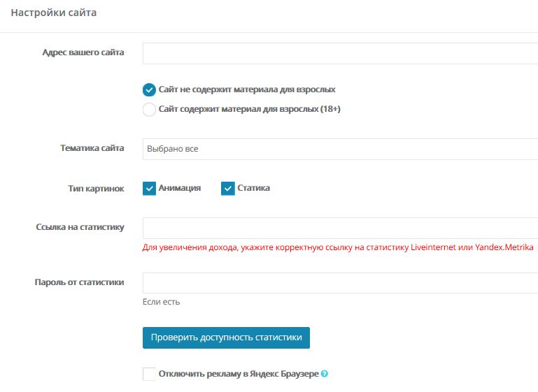This screenshot has height=392, width=538.
Task: Enable 'Отключить рекламу в Яндекс Браузере' checkbox
Action: (149, 374)
